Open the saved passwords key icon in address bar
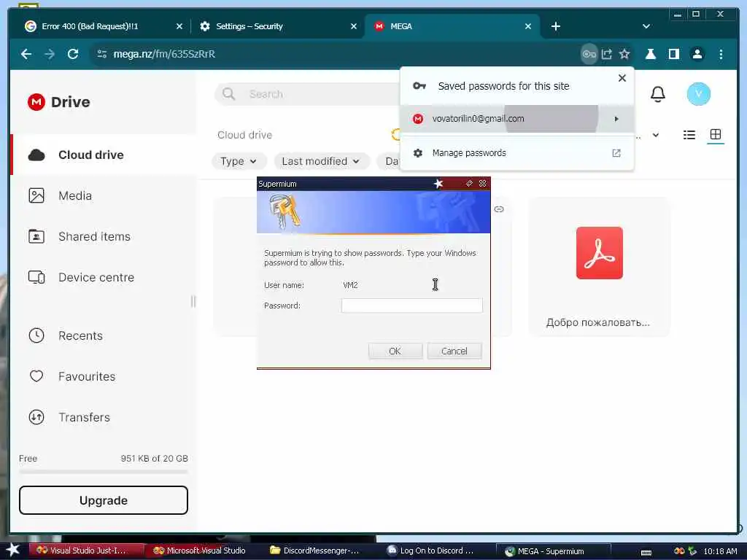747x560 pixels. coord(589,54)
